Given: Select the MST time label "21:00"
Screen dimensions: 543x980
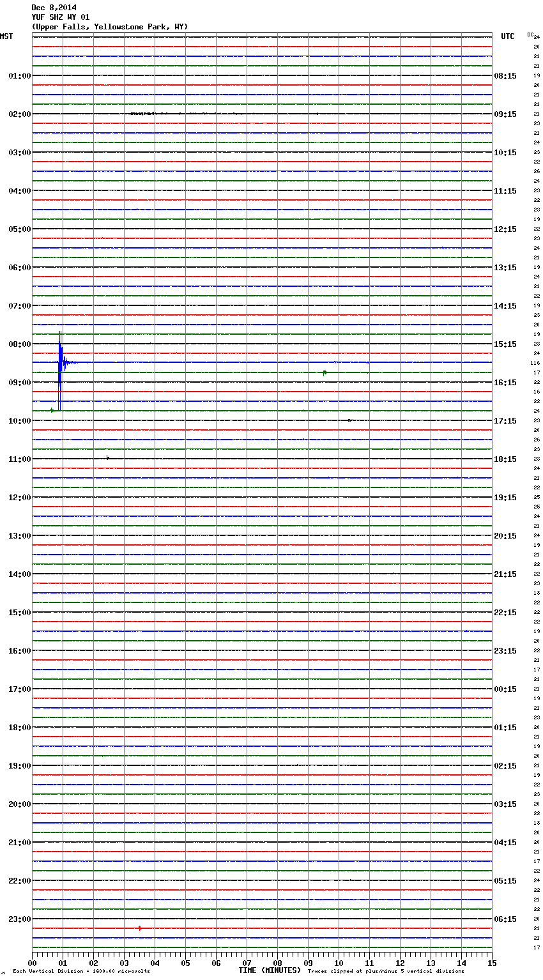Looking at the screenshot, I should tap(20, 843).
